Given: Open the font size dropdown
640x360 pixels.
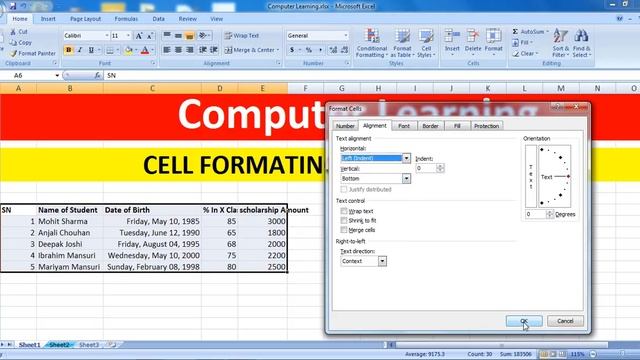Looking at the screenshot, I should 128,36.
